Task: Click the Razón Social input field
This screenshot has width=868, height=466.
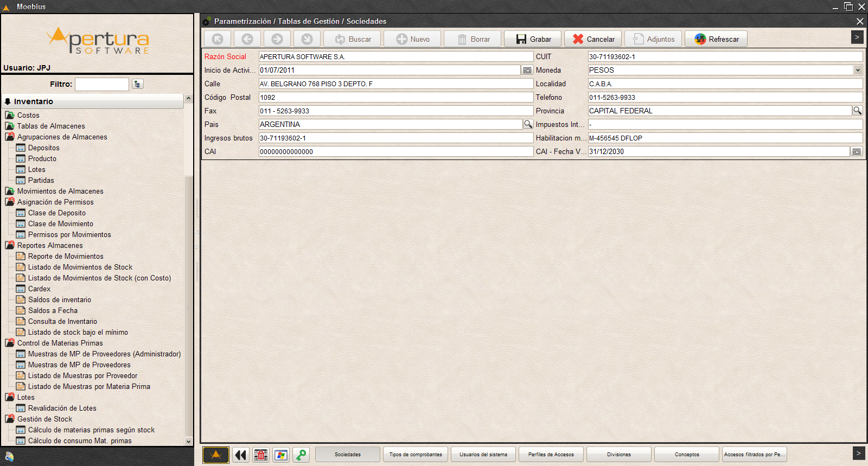Action: 395,57
